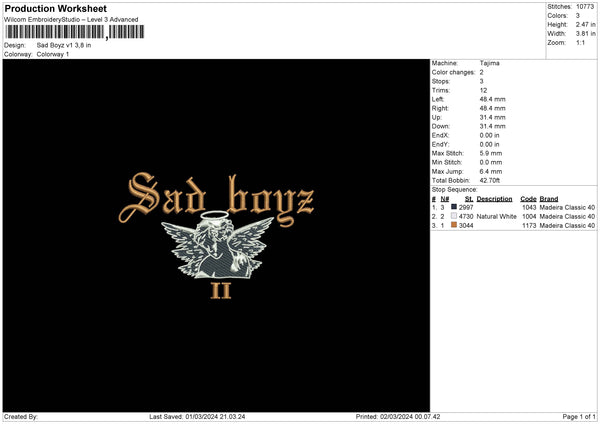Click the design name "Sad Boyz v1 3,8 in"
600x424 pixels.
coord(64,45)
